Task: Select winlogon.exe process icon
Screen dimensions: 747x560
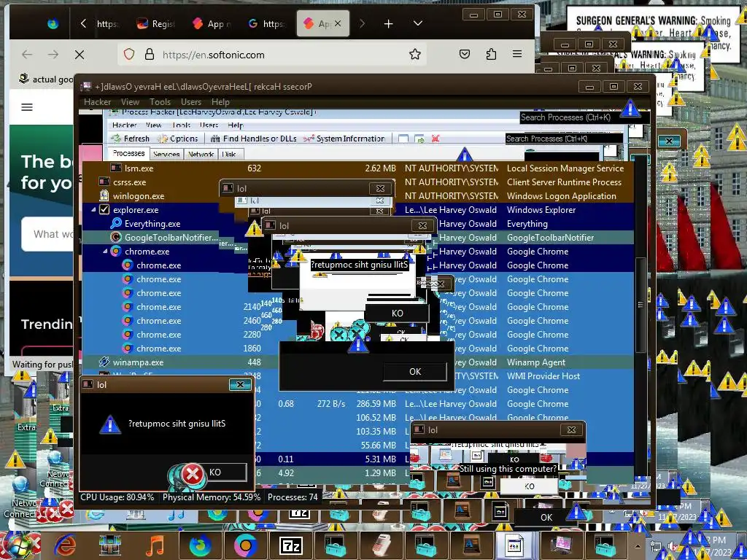Action: 104,195
